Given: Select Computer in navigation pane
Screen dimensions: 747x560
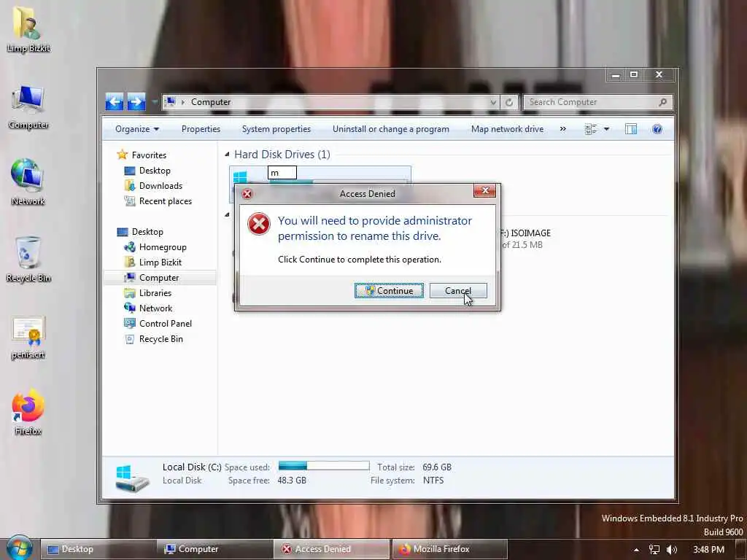Looking at the screenshot, I should coord(158,278).
